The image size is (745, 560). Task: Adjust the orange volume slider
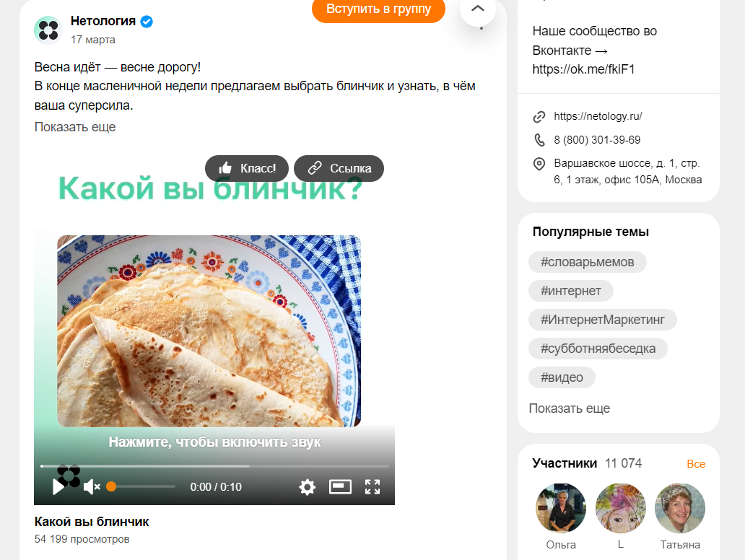[111, 486]
